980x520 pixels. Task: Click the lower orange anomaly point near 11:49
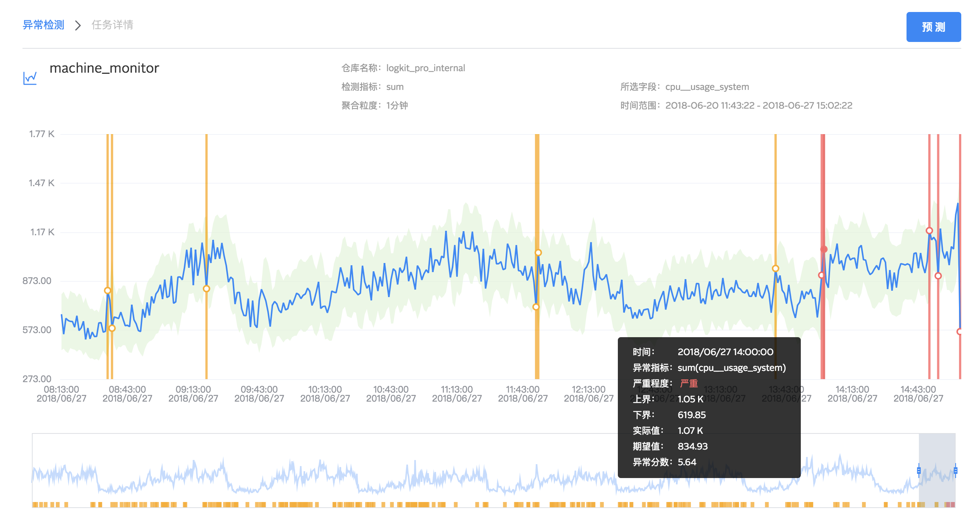coord(536,307)
